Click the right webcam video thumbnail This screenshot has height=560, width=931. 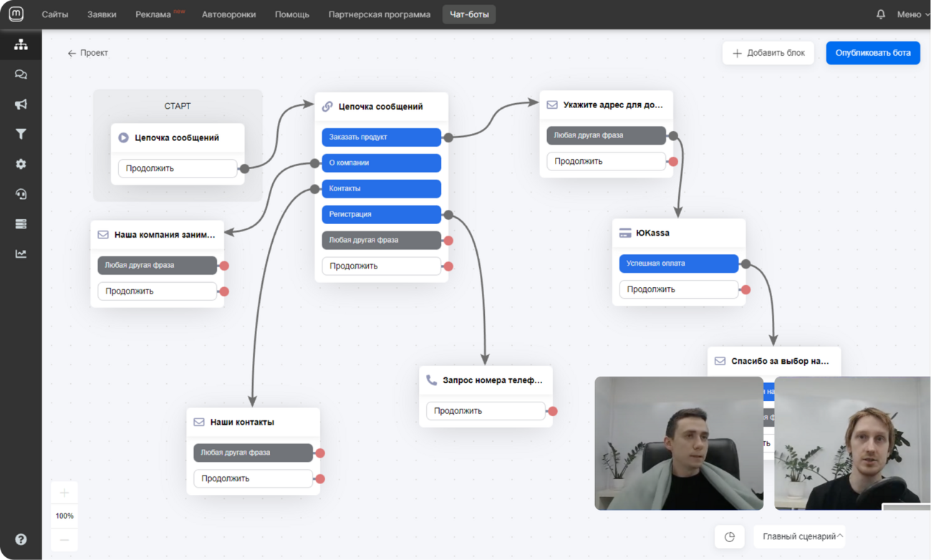click(x=852, y=443)
